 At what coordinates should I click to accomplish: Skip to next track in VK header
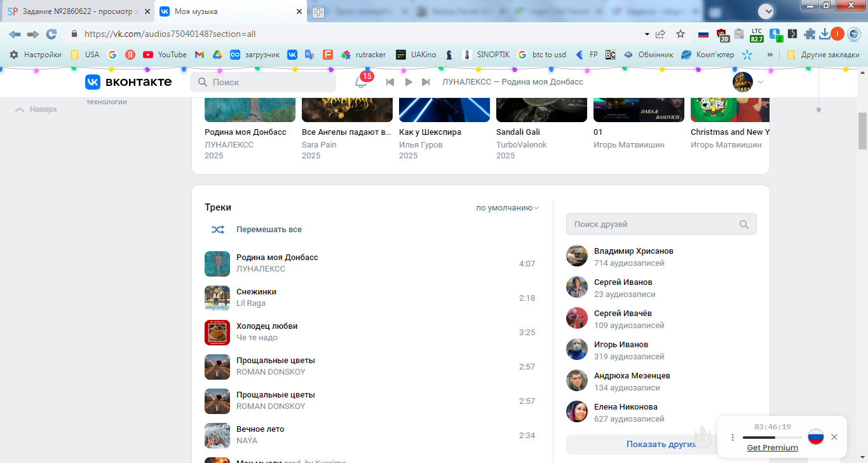[x=426, y=82]
